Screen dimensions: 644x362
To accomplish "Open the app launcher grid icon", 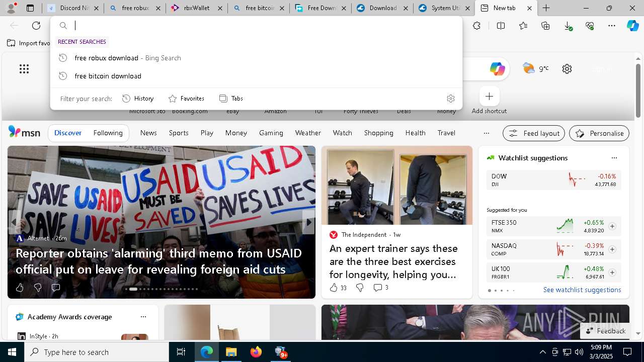I will 24,69.
